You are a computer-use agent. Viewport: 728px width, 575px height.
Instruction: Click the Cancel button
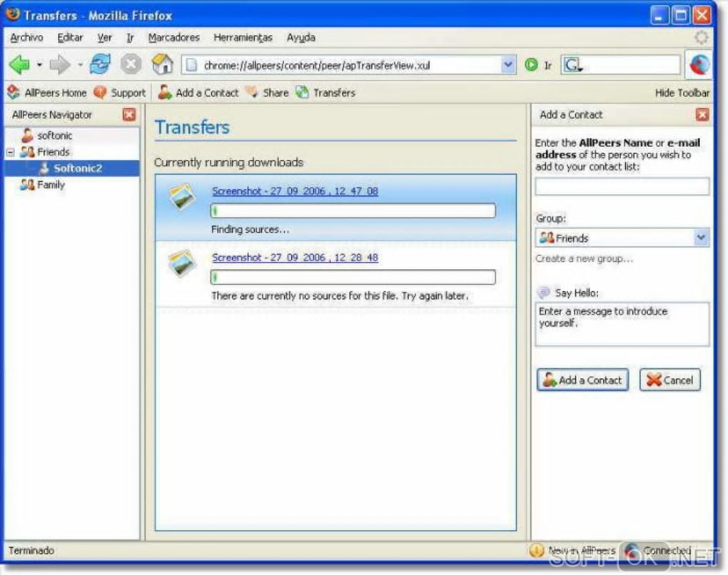[x=669, y=380]
